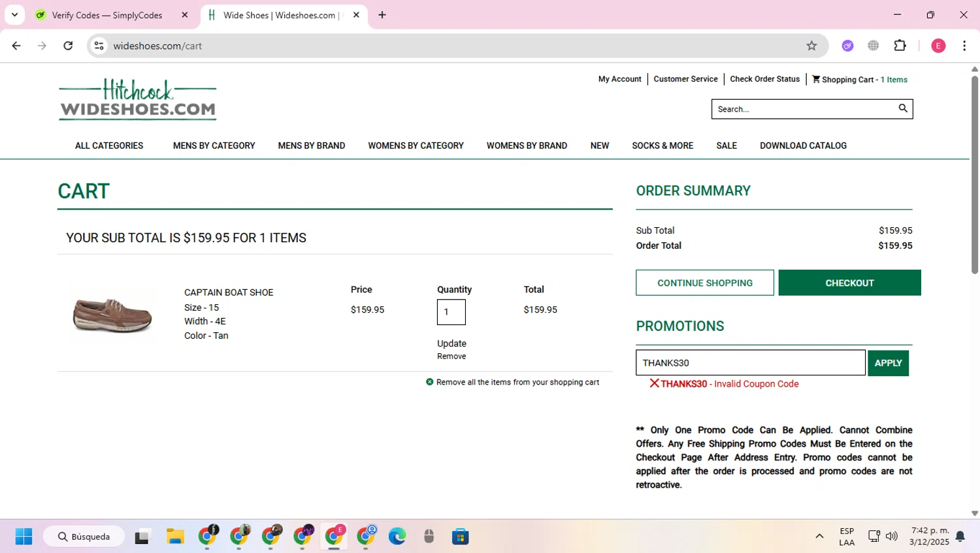Click the quantity input box
Screen dimensions: 980x553
click(451, 312)
